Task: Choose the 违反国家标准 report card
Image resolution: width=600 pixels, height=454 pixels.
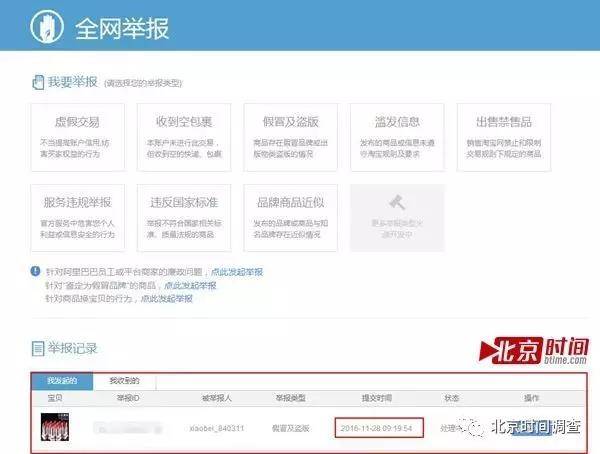Action: point(184,217)
